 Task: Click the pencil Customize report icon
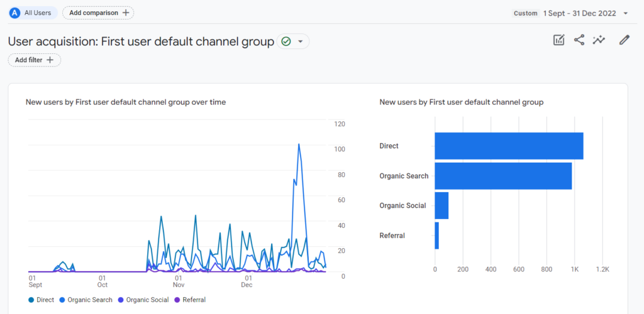(x=624, y=40)
